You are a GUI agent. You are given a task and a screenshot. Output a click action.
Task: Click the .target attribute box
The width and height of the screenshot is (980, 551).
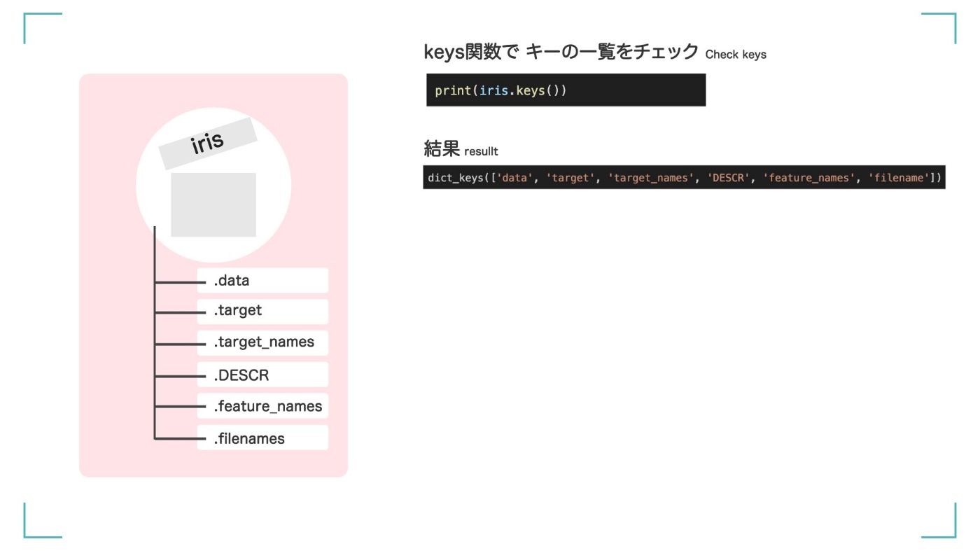[x=262, y=312]
